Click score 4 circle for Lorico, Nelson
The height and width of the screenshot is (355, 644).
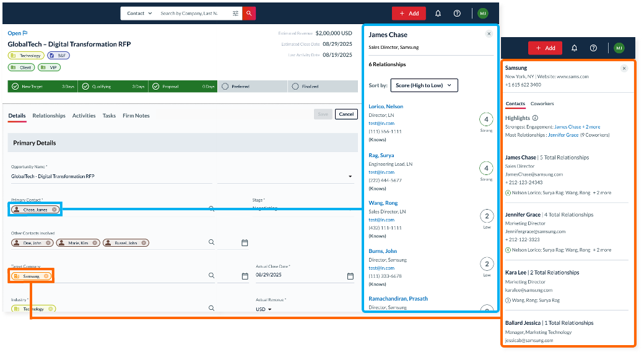click(x=486, y=119)
